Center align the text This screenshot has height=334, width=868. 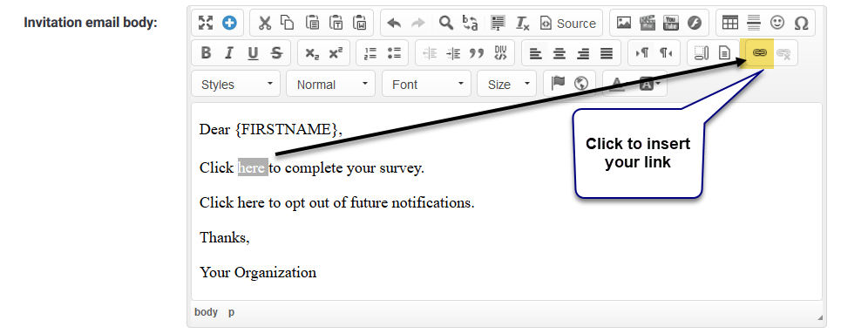pyautogui.click(x=559, y=53)
